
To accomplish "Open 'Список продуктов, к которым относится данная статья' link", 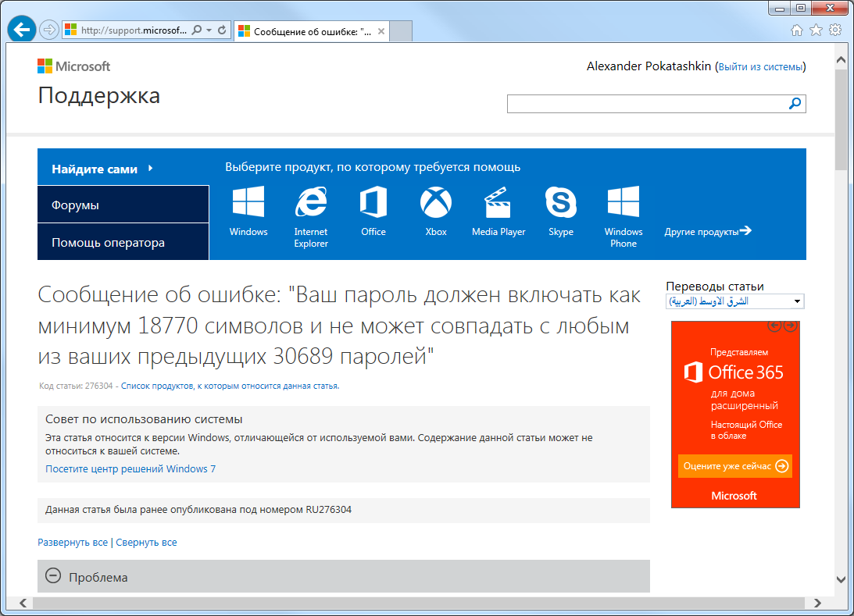I will click(x=230, y=386).
